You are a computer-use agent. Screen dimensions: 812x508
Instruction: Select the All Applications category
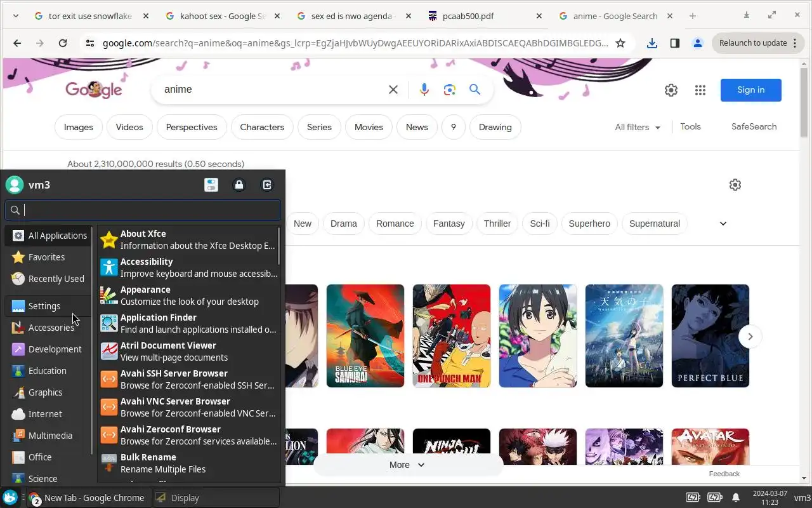coord(49,236)
